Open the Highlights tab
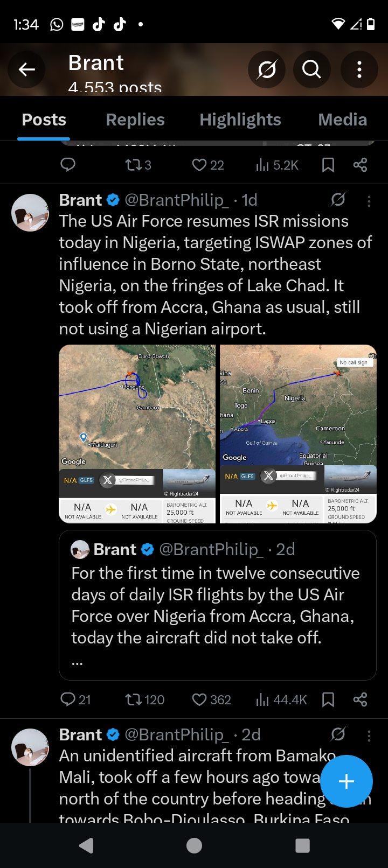Screen dimensions: 388x868 240,120
